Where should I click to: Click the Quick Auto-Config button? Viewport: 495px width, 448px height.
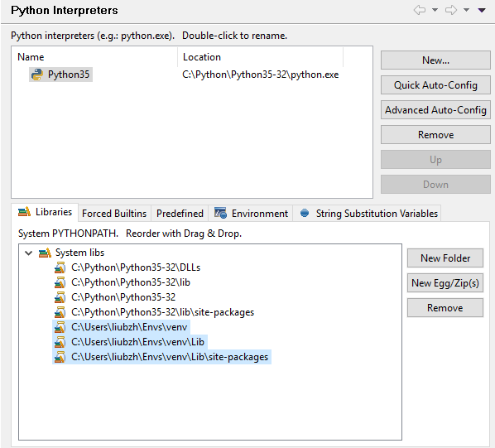435,85
